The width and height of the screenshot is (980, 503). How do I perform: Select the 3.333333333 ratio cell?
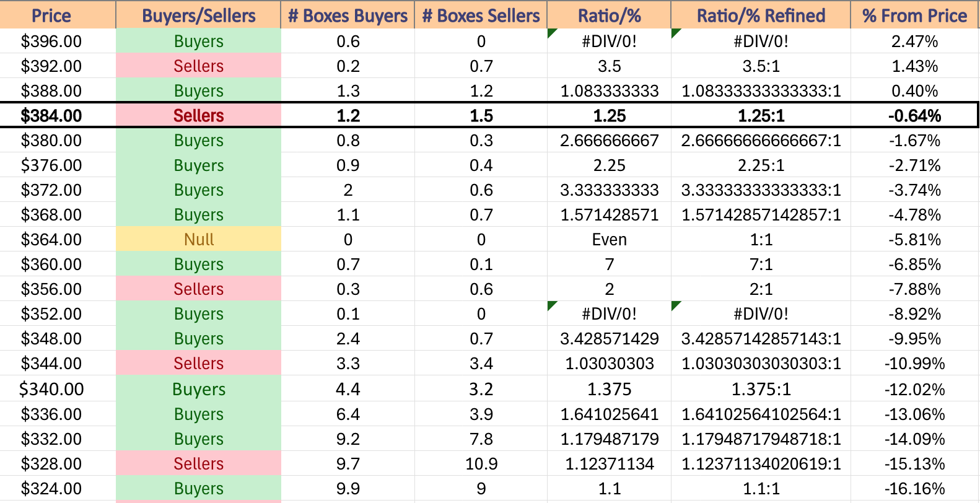point(609,190)
